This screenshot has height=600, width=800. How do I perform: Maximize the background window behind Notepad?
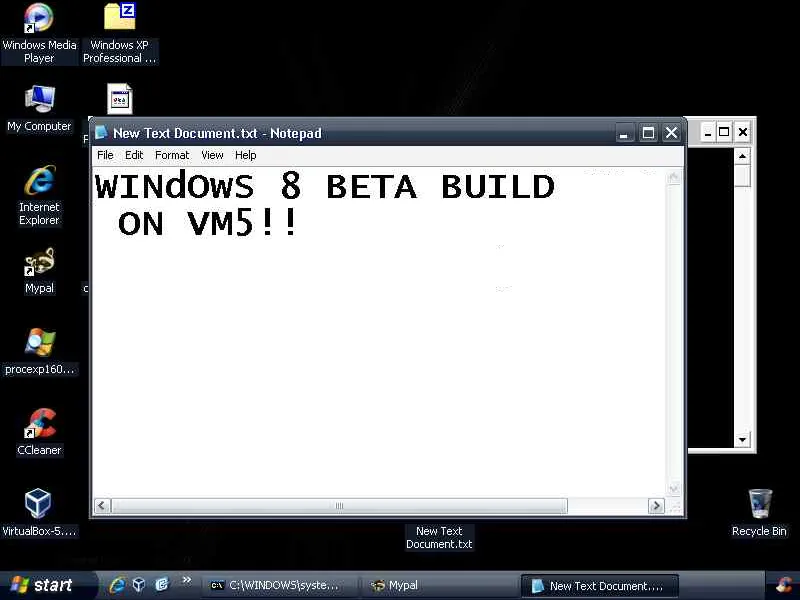pos(724,132)
